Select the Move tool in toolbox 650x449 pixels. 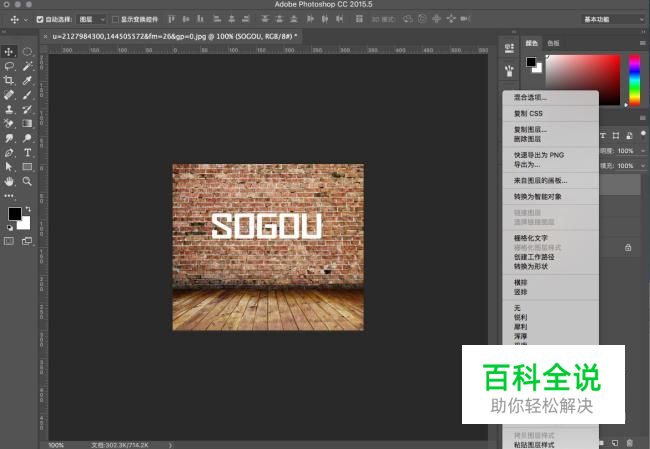click(x=9, y=52)
